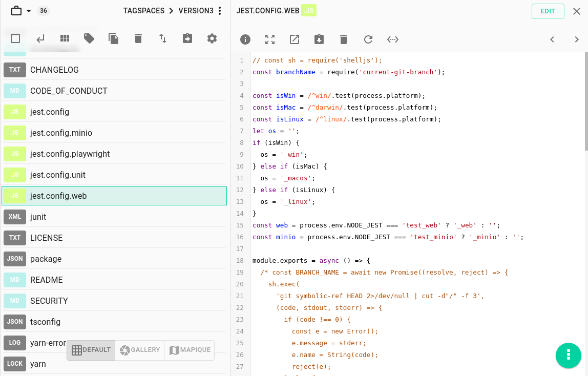The width and height of the screenshot is (588, 376).
Task: Click code line 2 branchName declaration
Action: click(349, 72)
